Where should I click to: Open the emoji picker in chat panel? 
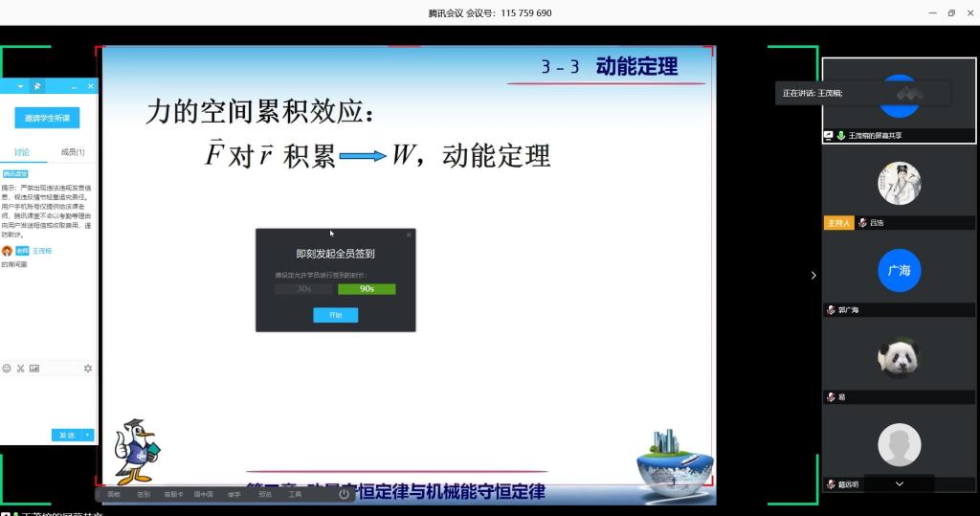point(7,368)
